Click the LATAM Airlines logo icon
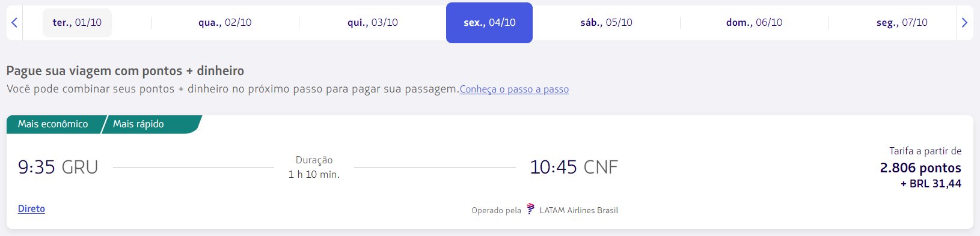This screenshot has height=236, width=980. click(x=530, y=209)
